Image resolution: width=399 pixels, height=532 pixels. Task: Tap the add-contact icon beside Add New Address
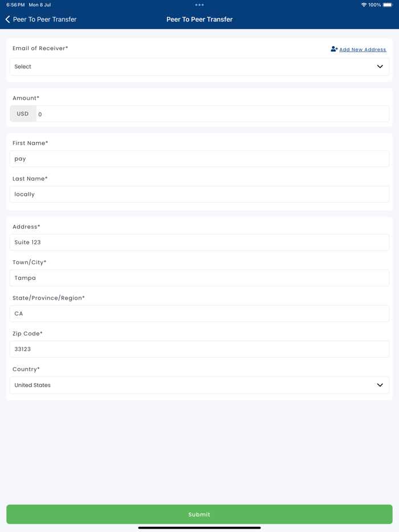point(333,49)
